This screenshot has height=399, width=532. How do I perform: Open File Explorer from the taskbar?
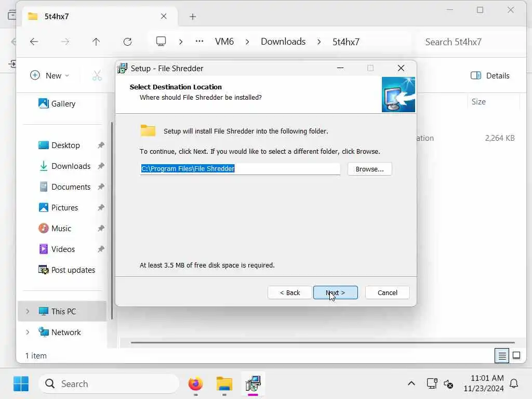point(224,384)
